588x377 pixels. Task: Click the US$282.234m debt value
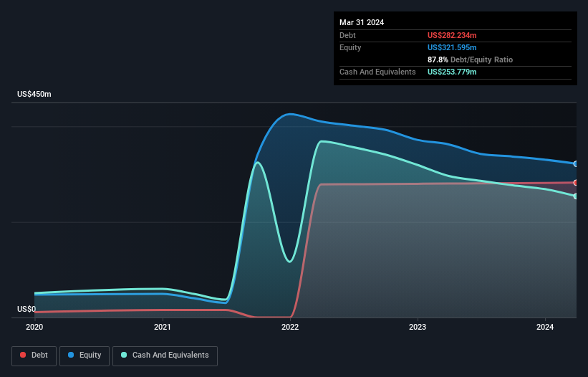pos(452,35)
